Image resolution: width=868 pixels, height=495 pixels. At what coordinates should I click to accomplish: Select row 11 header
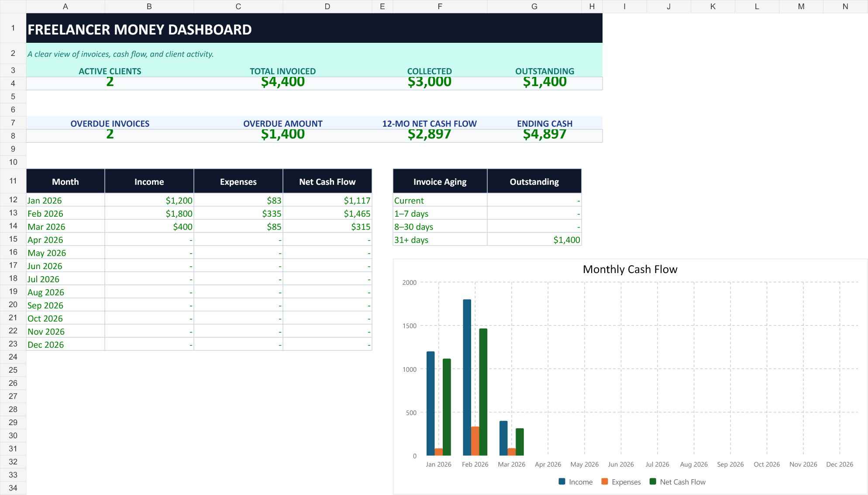click(x=13, y=181)
